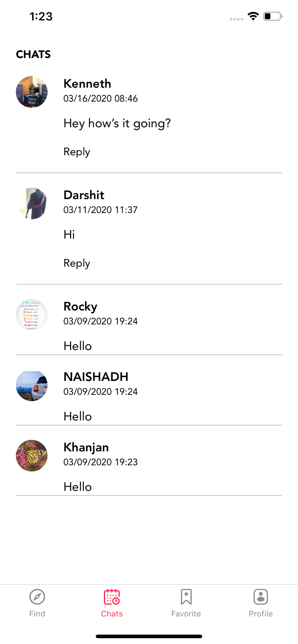
Task: Tap Darshit's avatar photo
Action: click(x=32, y=203)
